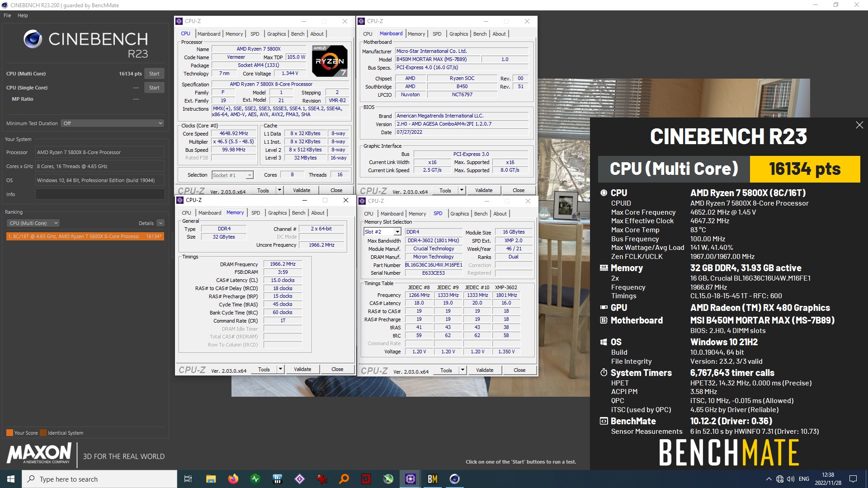Open the Cinebench File menu
Screen dimensions: 868x488
[7, 15]
